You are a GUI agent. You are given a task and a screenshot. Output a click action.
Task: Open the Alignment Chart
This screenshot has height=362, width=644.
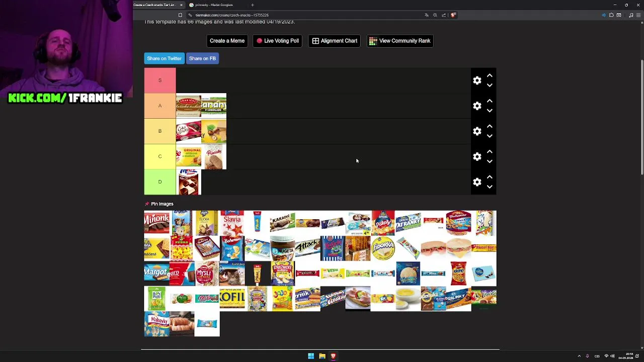point(335,41)
